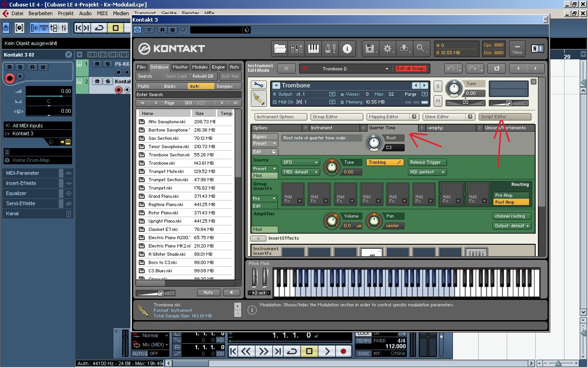Open the MIDI: default dropdown
This screenshot has height=368, width=588.
pyautogui.click(x=300, y=172)
